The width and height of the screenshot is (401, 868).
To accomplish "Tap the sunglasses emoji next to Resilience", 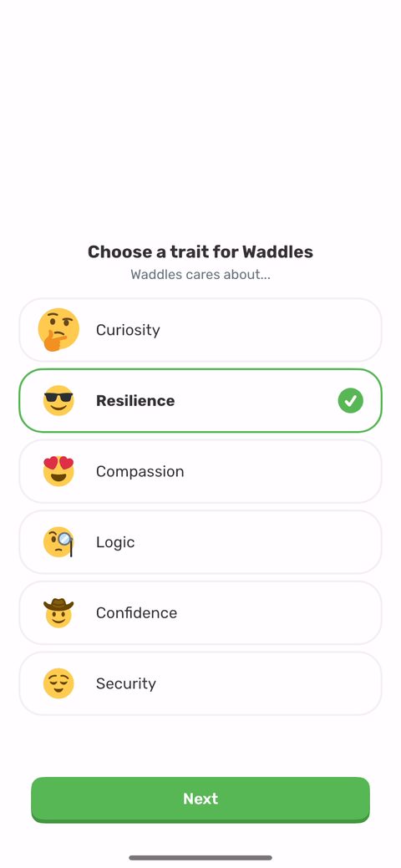I will pos(58,400).
